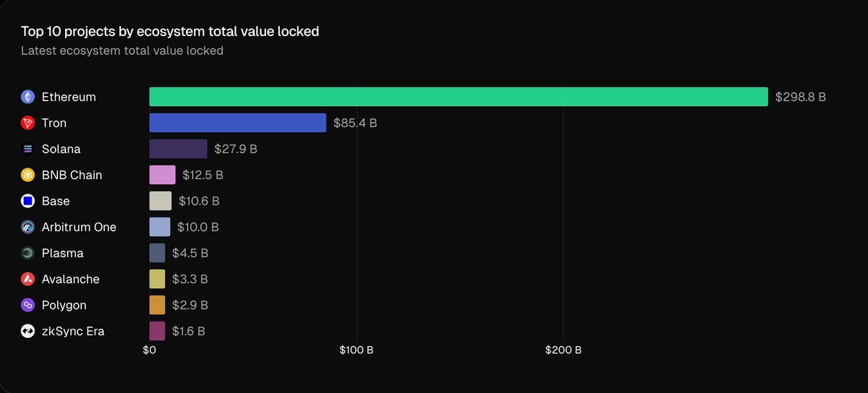Click the yellow BNB Chain icon
868x393 pixels.
pos(28,175)
